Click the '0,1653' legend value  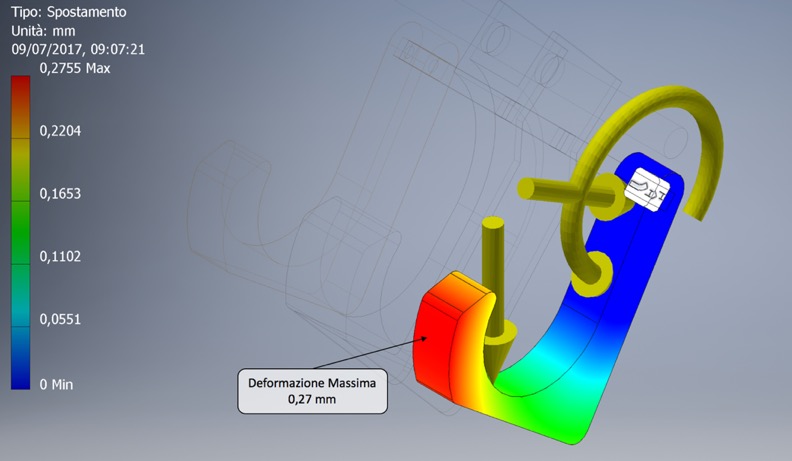point(60,194)
